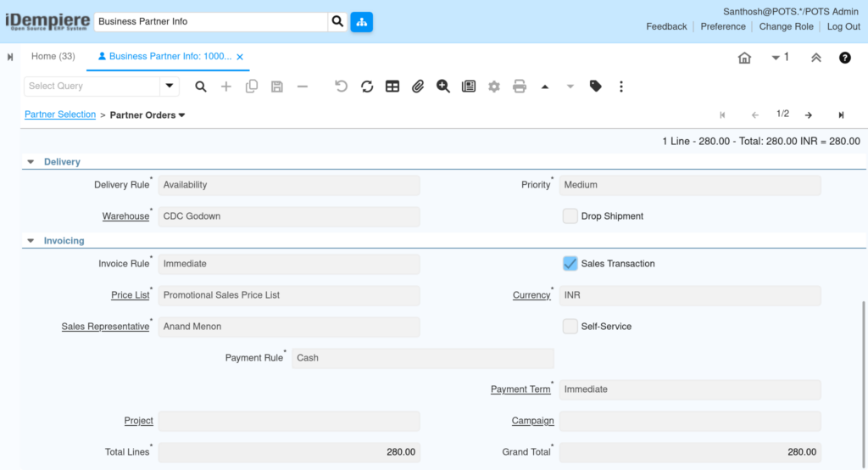The image size is (868, 470).
Task: Expand the left side panel toggle
Action: click(x=10, y=57)
